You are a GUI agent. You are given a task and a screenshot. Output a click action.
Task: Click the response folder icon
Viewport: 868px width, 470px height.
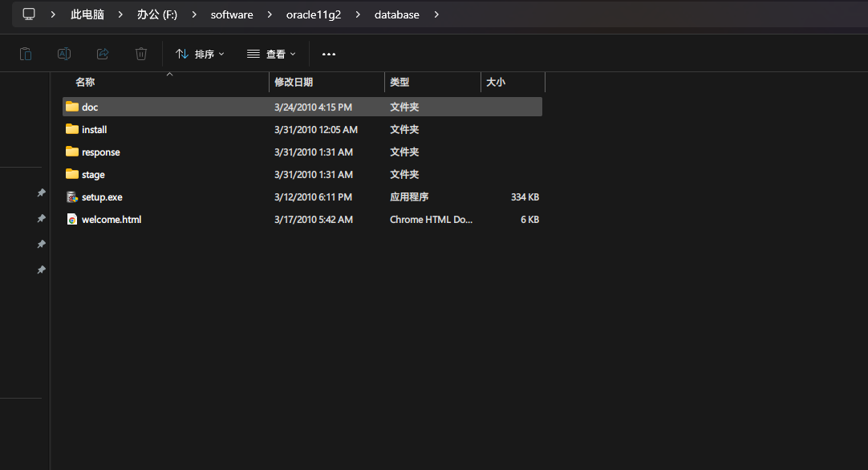click(x=72, y=152)
